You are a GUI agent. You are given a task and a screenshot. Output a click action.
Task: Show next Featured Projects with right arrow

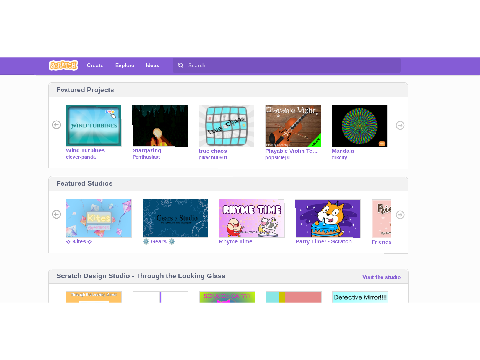coord(400,125)
